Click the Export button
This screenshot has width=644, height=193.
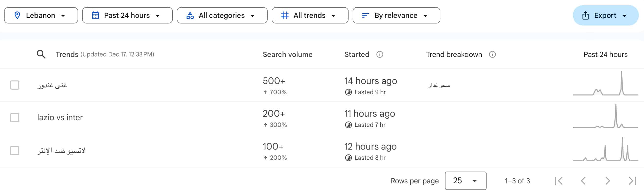click(x=605, y=15)
